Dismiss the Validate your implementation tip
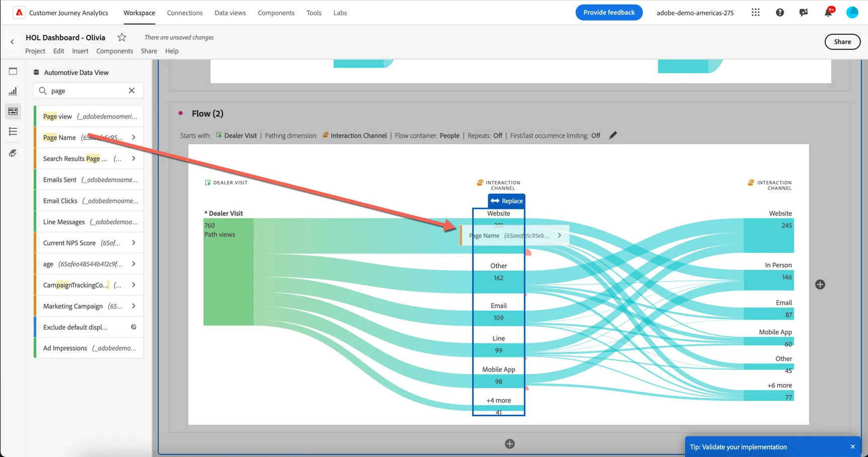The image size is (868, 457). pyautogui.click(x=852, y=447)
